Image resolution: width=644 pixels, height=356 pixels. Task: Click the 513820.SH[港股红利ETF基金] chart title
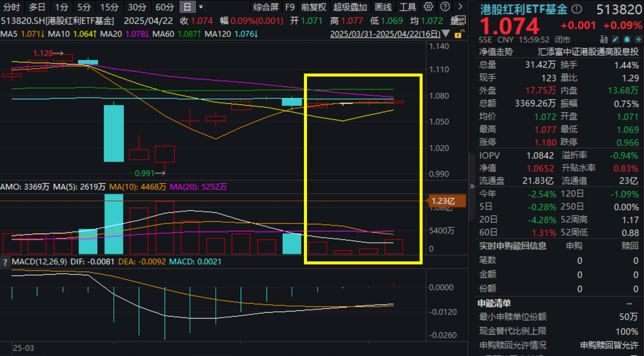[x=58, y=21]
